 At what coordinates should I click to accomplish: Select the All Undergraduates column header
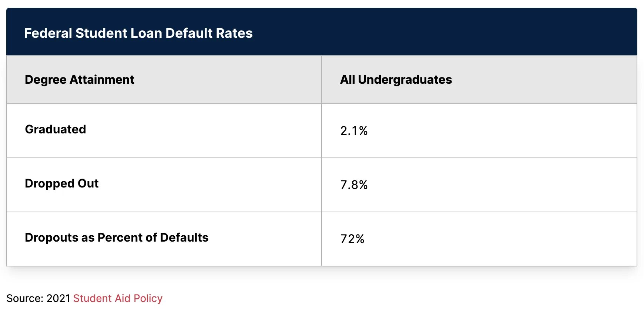coord(396,80)
